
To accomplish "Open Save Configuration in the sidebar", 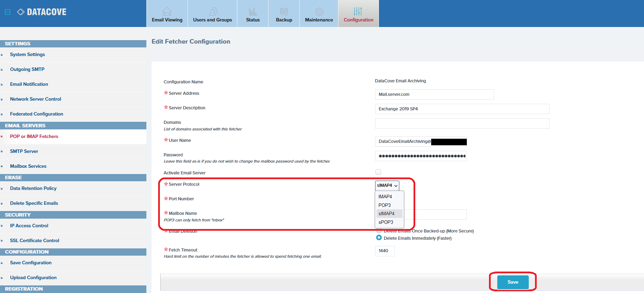I will (x=31, y=263).
